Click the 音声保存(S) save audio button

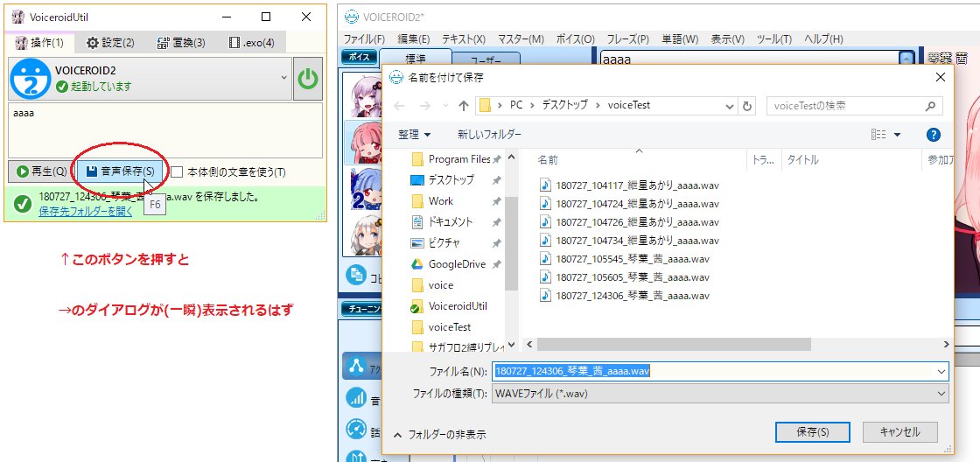[x=120, y=171]
